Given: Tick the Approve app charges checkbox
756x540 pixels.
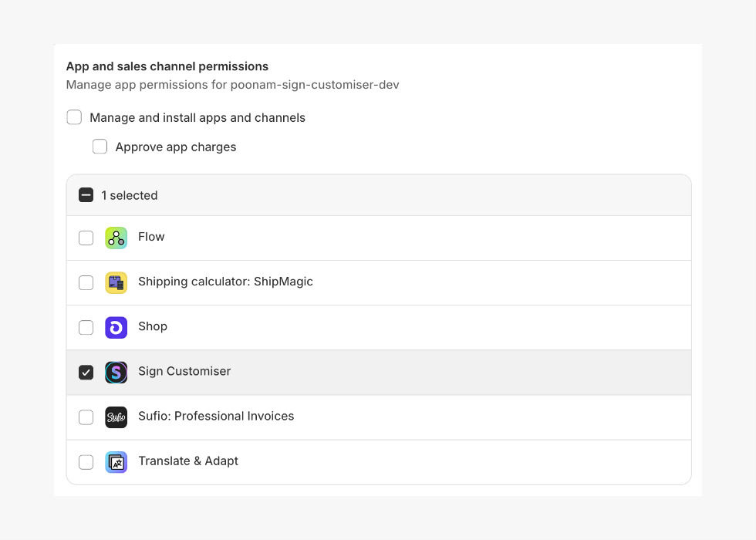Looking at the screenshot, I should point(100,147).
